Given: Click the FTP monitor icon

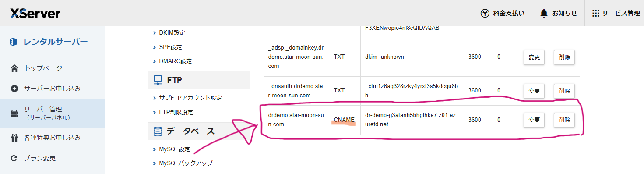Looking at the screenshot, I should (x=158, y=80).
